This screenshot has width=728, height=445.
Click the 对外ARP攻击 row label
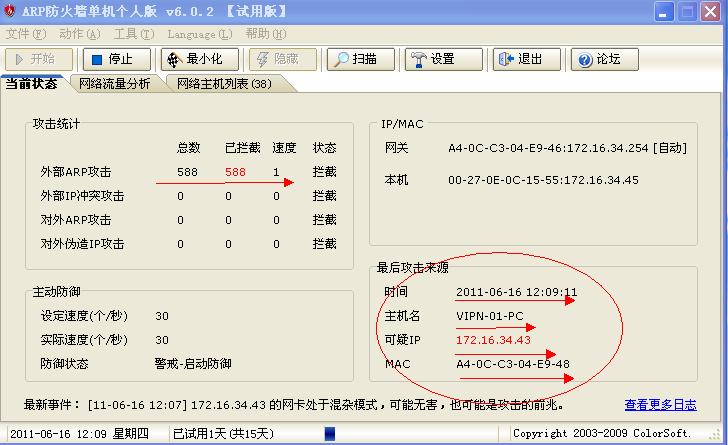tap(76, 220)
